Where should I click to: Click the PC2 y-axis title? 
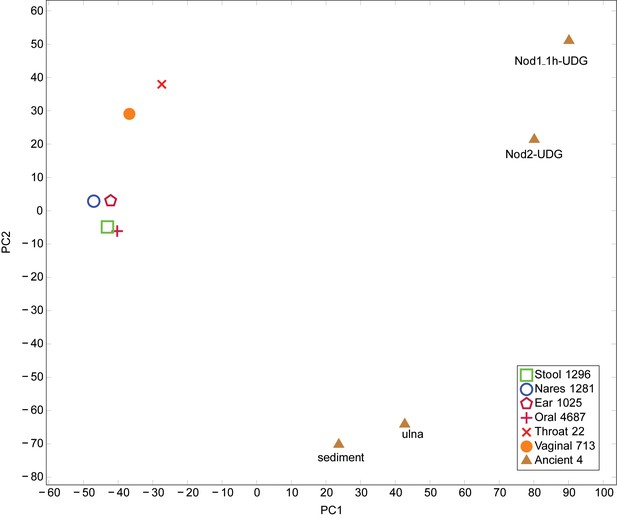[6, 242]
